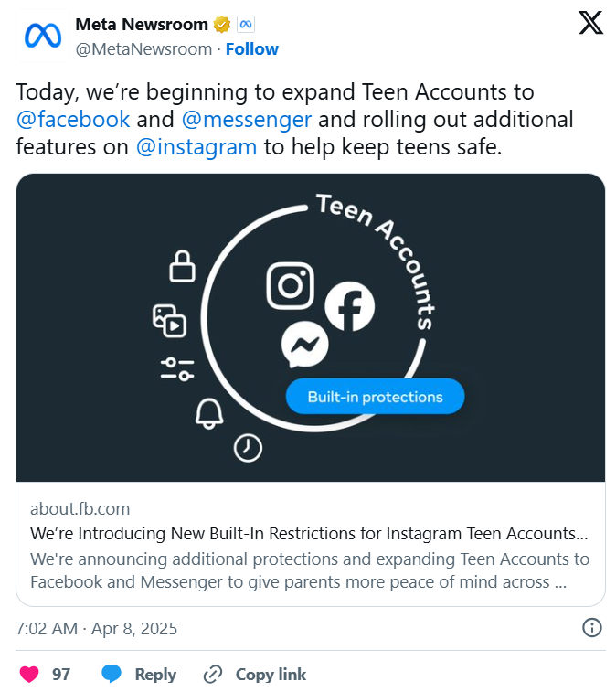
Task: Open the @facebook mention link
Action: (73, 120)
